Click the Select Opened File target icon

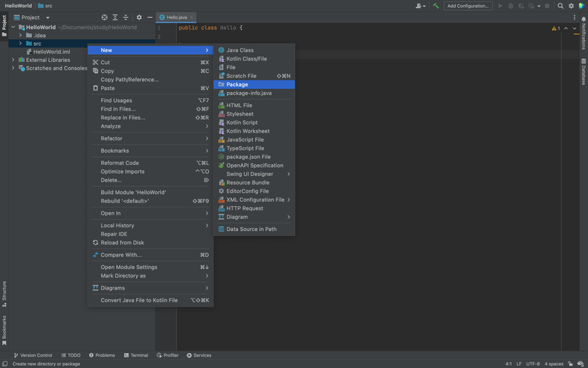(104, 17)
